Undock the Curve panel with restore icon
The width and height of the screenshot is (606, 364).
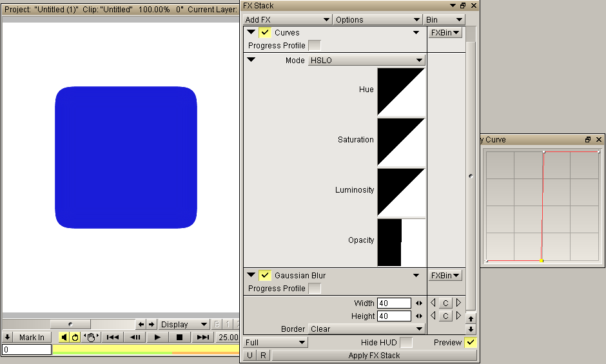click(588, 140)
